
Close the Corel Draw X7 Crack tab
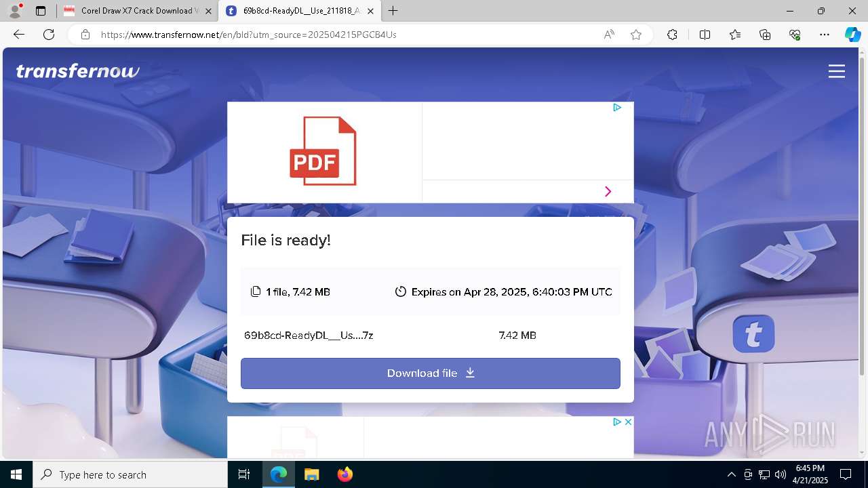[x=208, y=11]
